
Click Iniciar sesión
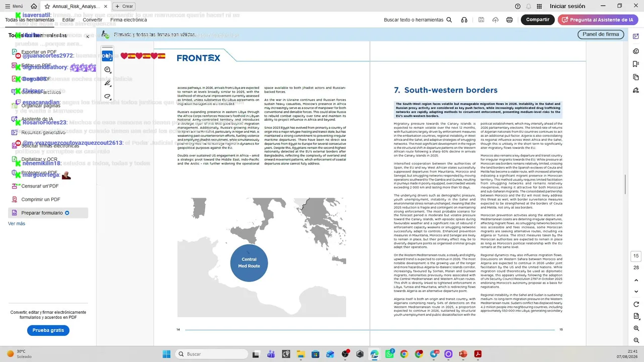[567, 6]
